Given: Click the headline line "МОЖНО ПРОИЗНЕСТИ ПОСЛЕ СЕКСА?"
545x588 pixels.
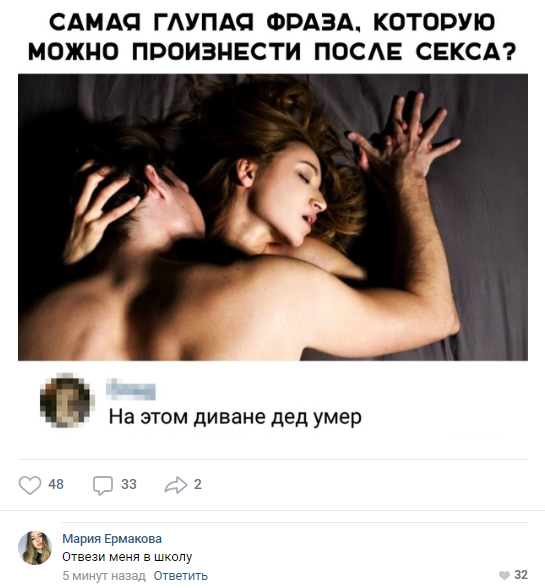Looking at the screenshot, I should click(x=272, y=51).
